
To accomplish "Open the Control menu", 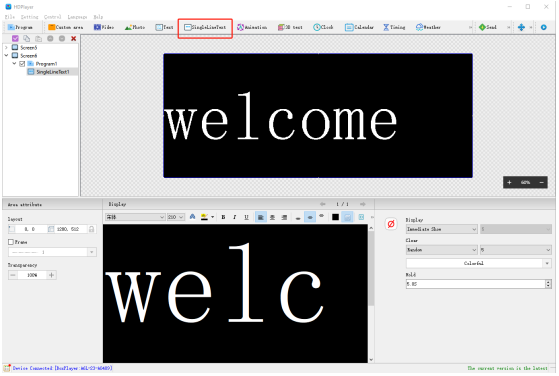I will [52, 17].
